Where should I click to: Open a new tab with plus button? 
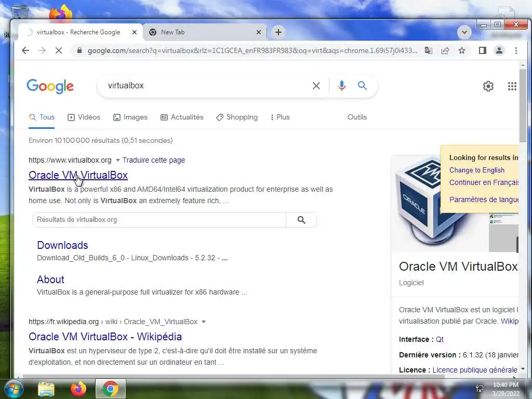click(x=278, y=32)
